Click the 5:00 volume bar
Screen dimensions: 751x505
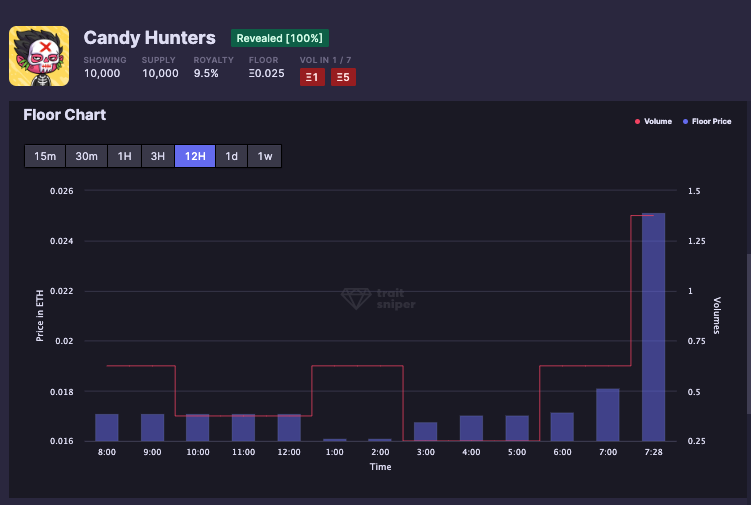tap(517, 428)
